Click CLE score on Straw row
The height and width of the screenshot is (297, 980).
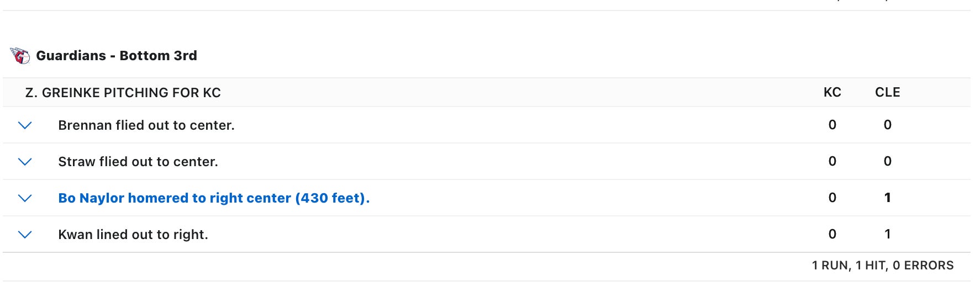[887, 161]
